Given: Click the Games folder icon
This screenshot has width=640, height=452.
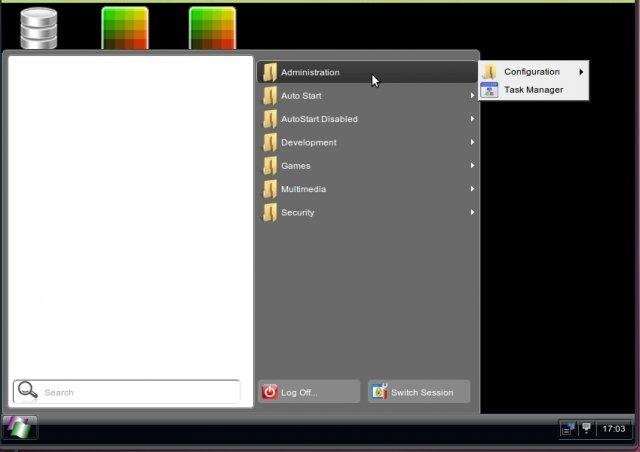Looking at the screenshot, I should tap(270, 166).
